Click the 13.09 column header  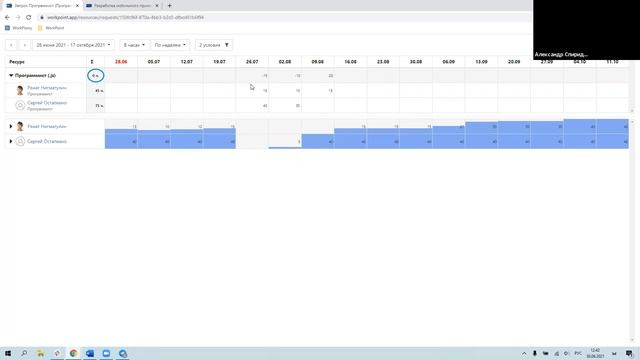tap(481, 62)
